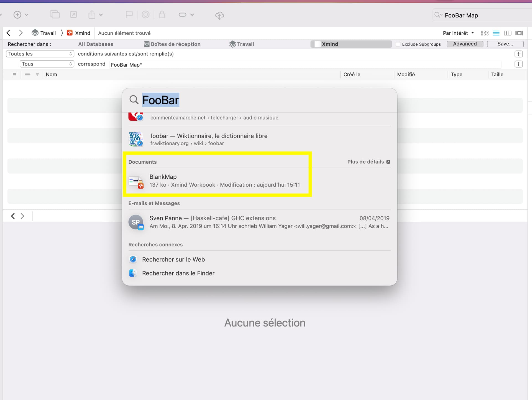Screen dimensions: 532x400
Task: Switch to icon grid view
Action: click(485, 33)
